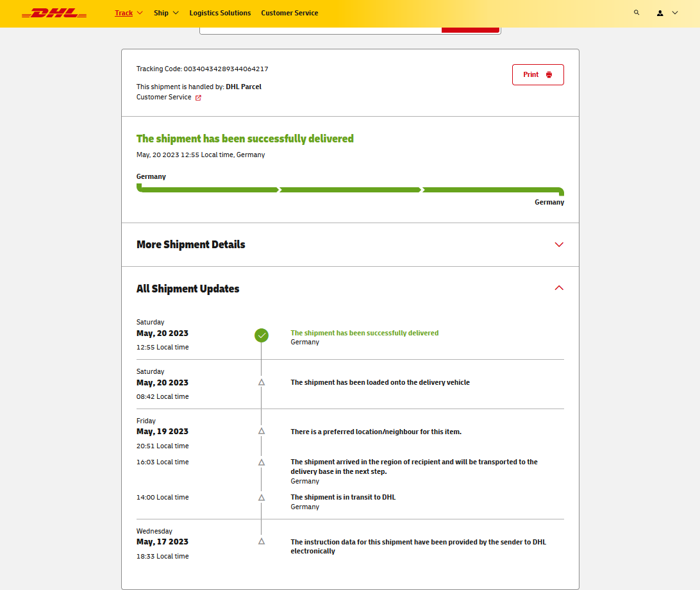Screen dimensions: 700x590
Task: Open Logistics Solutions menu item
Action: click(220, 13)
